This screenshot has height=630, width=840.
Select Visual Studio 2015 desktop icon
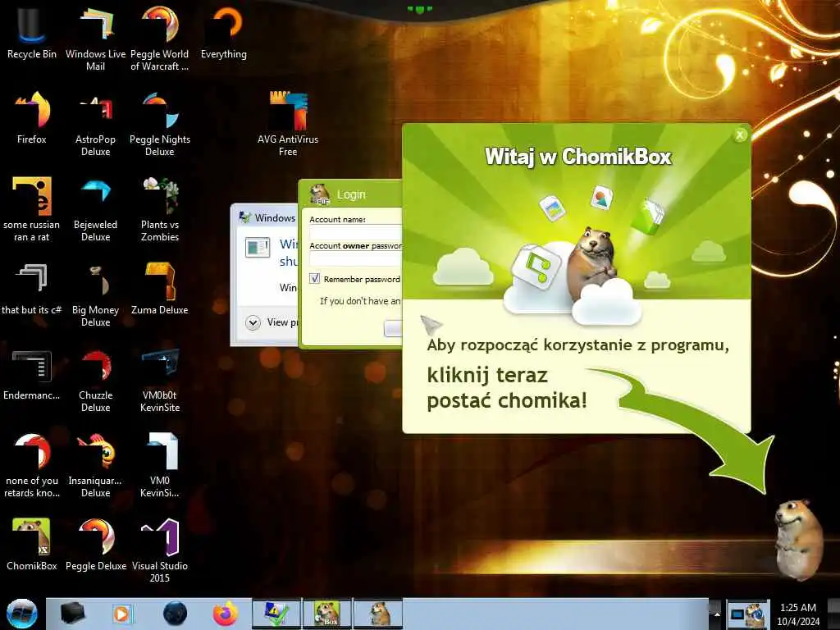[160, 550]
